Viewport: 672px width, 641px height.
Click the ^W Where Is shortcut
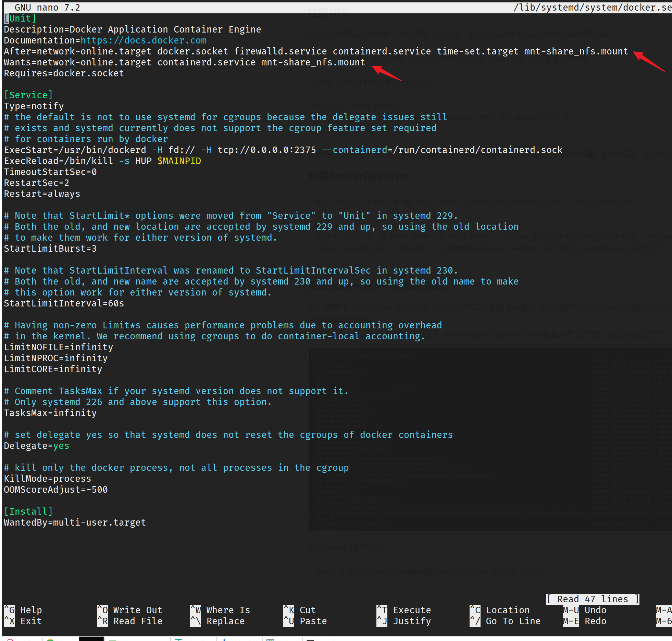tap(220, 610)
